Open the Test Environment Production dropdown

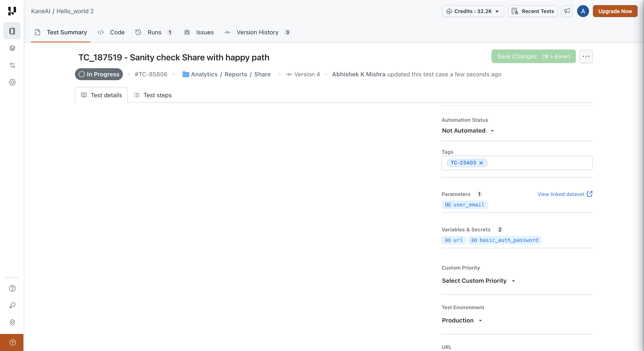462,320
